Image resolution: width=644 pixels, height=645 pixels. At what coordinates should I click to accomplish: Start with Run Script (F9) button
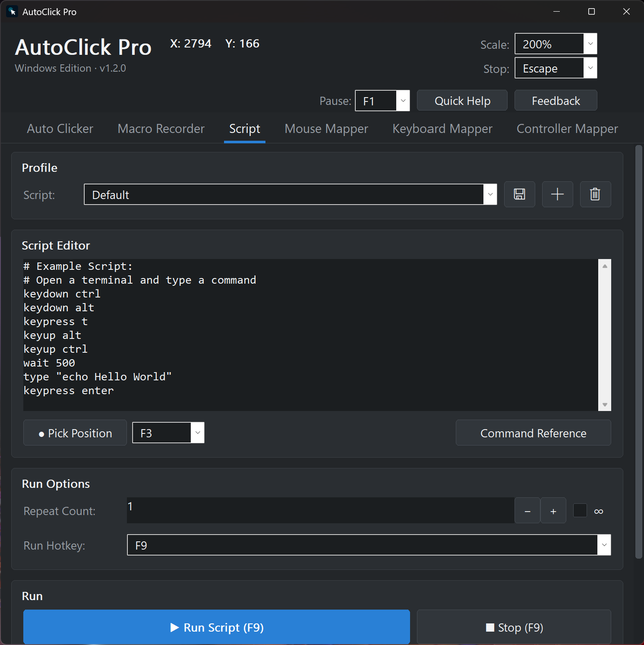pyautogui.click(x=217, y=627)
